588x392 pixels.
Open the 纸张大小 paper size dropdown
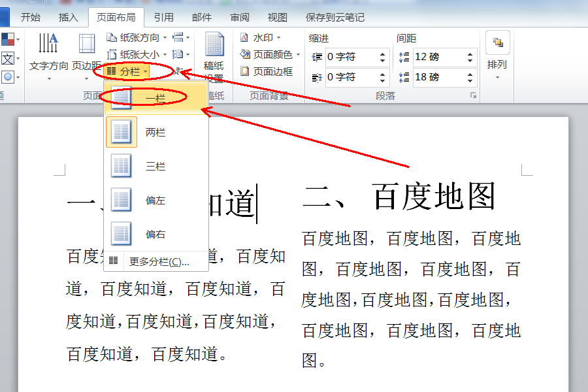137,55
